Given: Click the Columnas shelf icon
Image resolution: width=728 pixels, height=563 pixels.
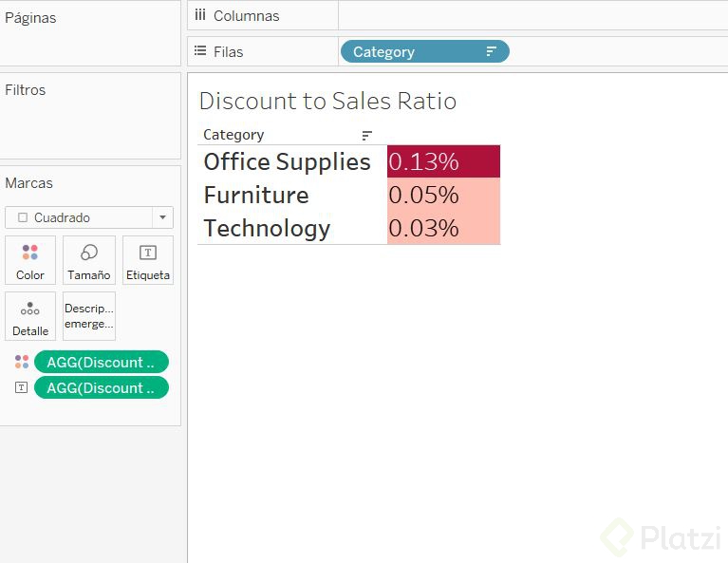Looking at the screenshot, I should 200,15.
